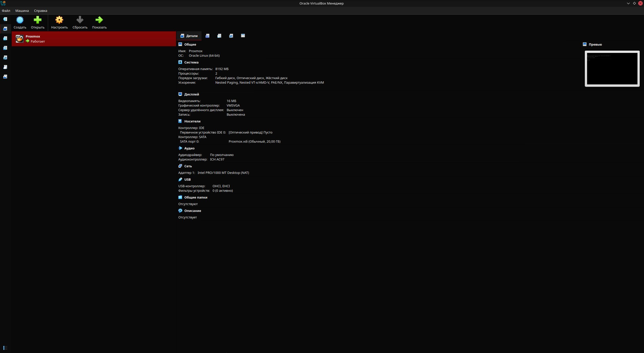Open Extensions manager in sidebar
644x353 pixels.
pos(5,38)
